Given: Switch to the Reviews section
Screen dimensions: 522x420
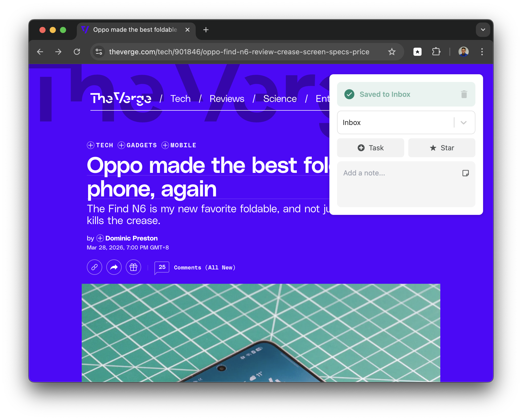Looking at the screenshot, I should tap(227, 99).
